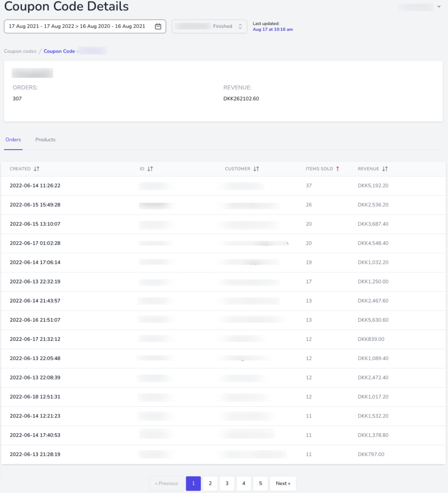Select order created 2022-06-15 13:10:07
Screen dimensions: 448x493
tap(223, 224)
